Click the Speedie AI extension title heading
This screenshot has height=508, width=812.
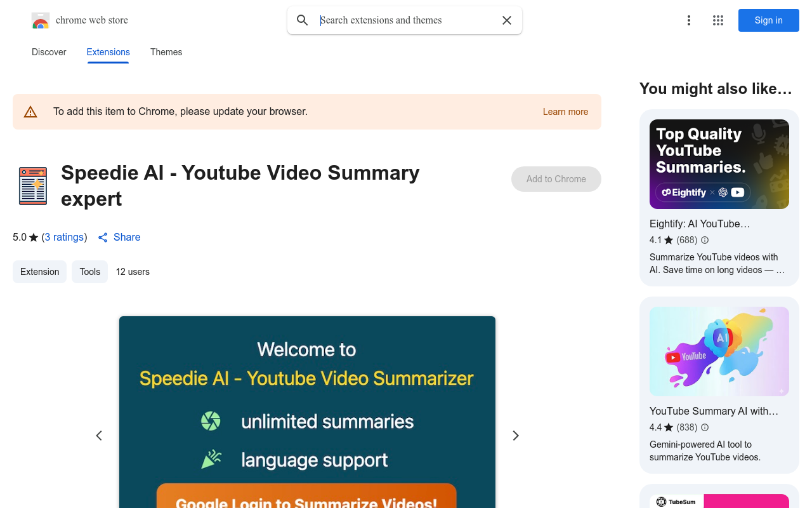coord(240,185)
